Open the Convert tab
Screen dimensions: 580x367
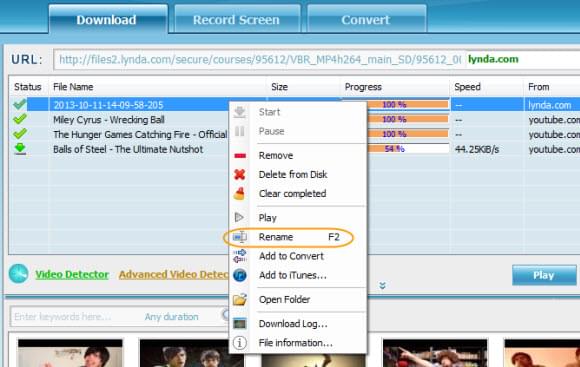pos(366,19)
